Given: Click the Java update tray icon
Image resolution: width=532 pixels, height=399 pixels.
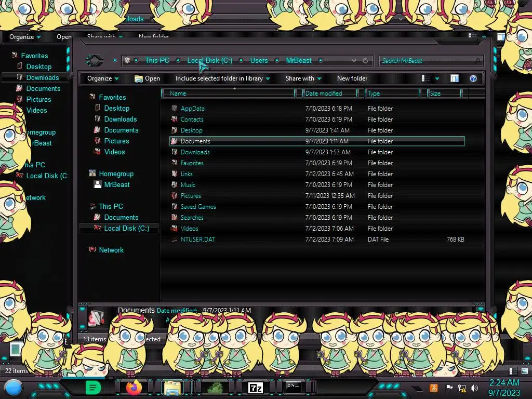Looking at the screenshot, I should pos(434,388).
